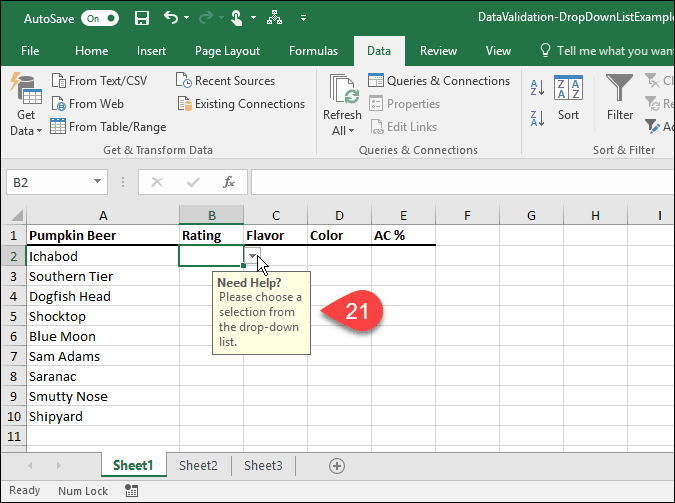Screen dimensions: 675x503
Task: Switch to Sheet2 tab
Action: click(x=198, y=466)
